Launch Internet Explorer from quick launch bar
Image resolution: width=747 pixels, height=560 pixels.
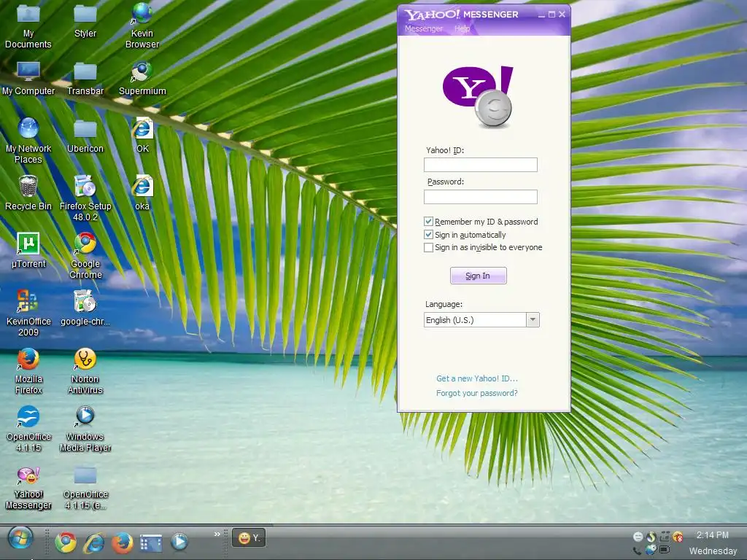[x=94, y=542]
